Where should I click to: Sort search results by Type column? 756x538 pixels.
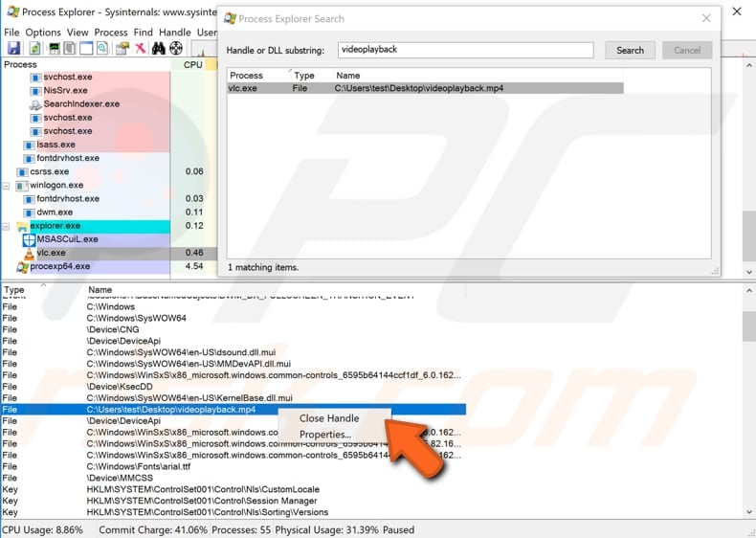(x=312, y=76)
